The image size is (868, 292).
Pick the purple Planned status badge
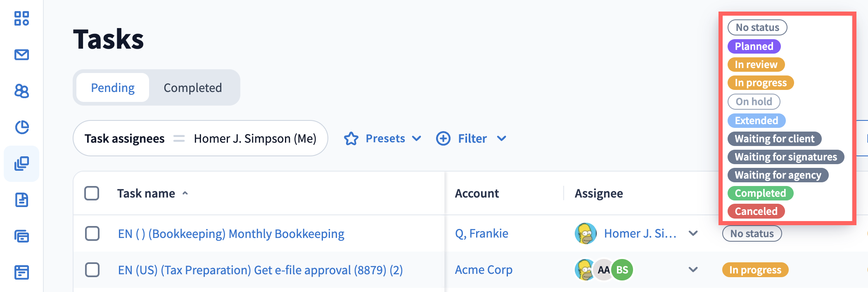pos(754,46)
